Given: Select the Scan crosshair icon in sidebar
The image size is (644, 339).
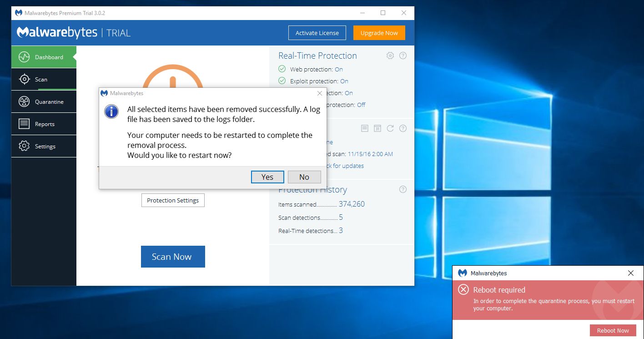Looking at the screenshot, I should [24, 79].
